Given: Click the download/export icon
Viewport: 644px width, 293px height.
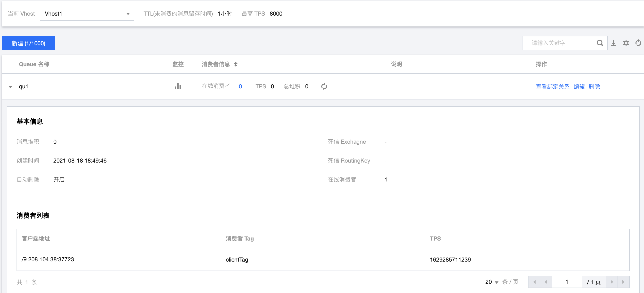Looking at the screenshot, I should click(x=614, y=43).
